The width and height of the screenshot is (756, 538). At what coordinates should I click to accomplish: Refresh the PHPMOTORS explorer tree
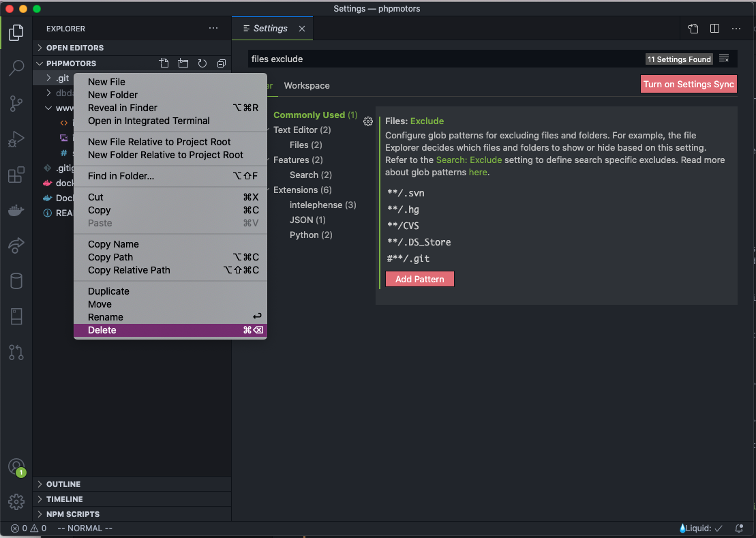click(x=202, y=63)
